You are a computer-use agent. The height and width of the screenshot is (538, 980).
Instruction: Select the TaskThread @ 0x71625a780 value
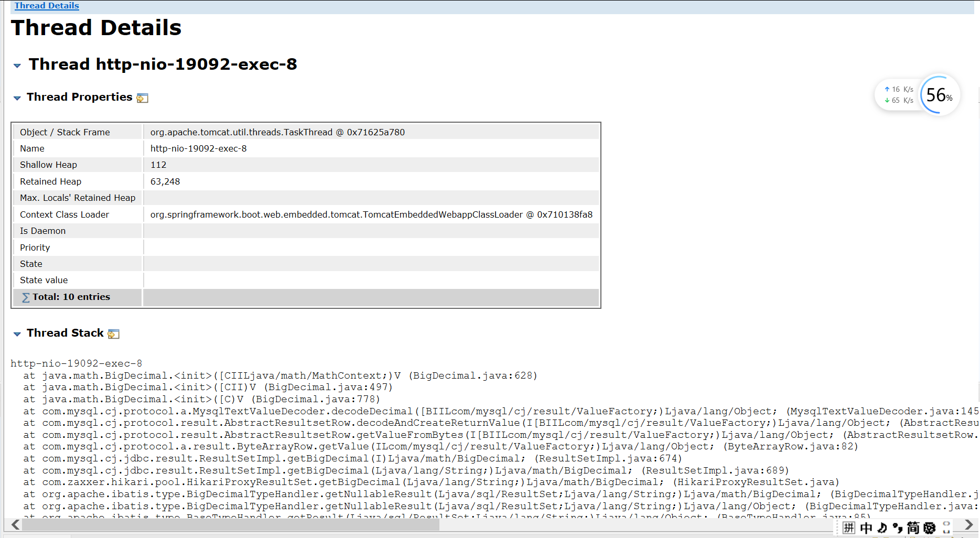277,132
